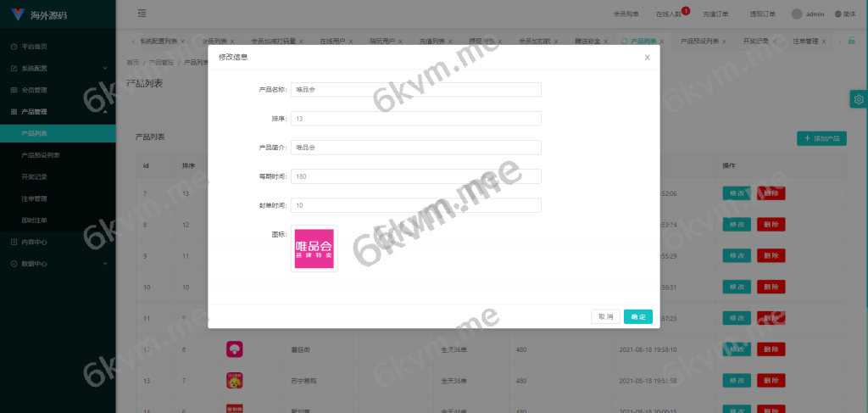Click the 会员购单 header link
This screenshot has width=868, height=413.
(626, 14)
